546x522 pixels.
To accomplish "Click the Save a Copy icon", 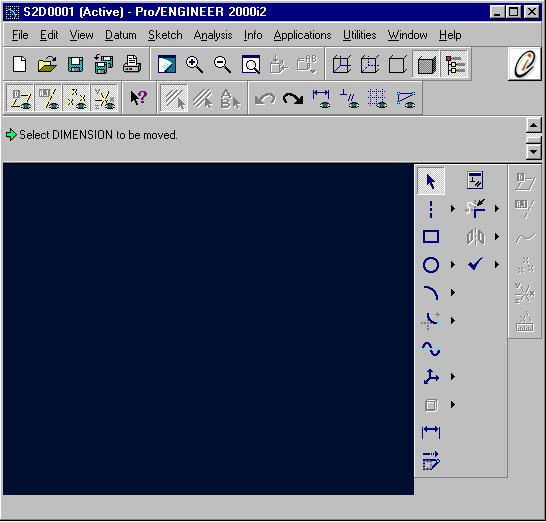I will (104, 64).
